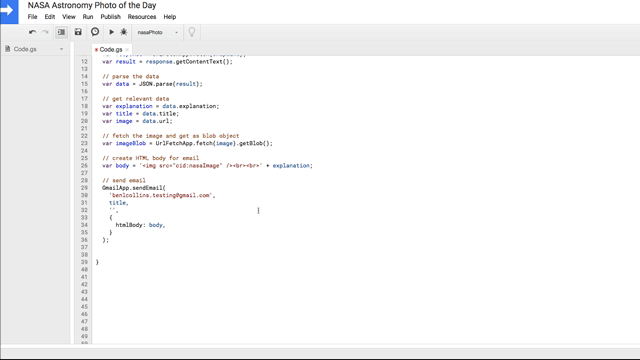
Task: Open the Run menu
Action: click(x=88, y=17)
